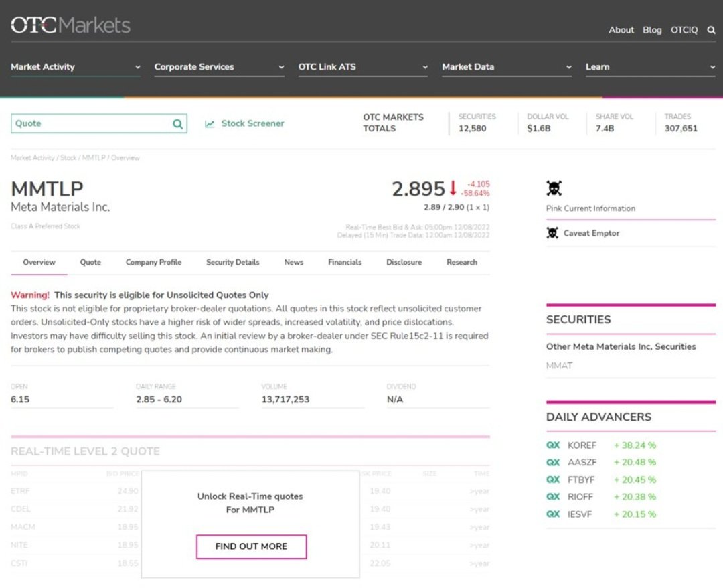The height and width of the screenshot is (588, 723).
Task: Click the Market Activity breadcrumb
Action: (x=32, y=158)
